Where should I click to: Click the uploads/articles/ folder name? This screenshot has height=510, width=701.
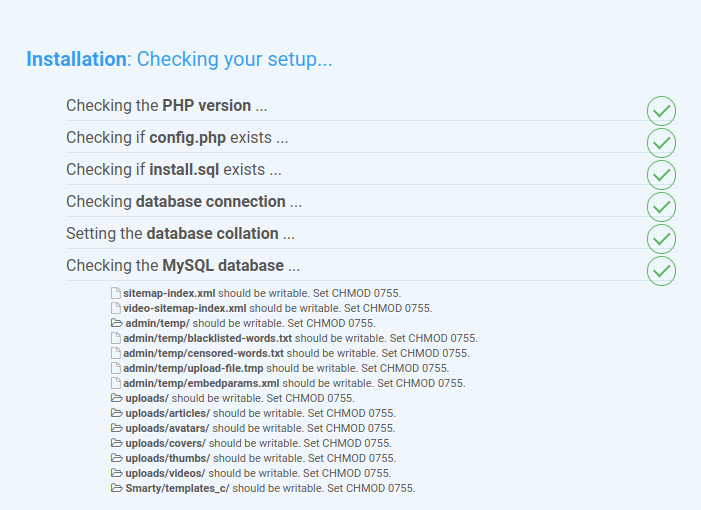[167, 413]
